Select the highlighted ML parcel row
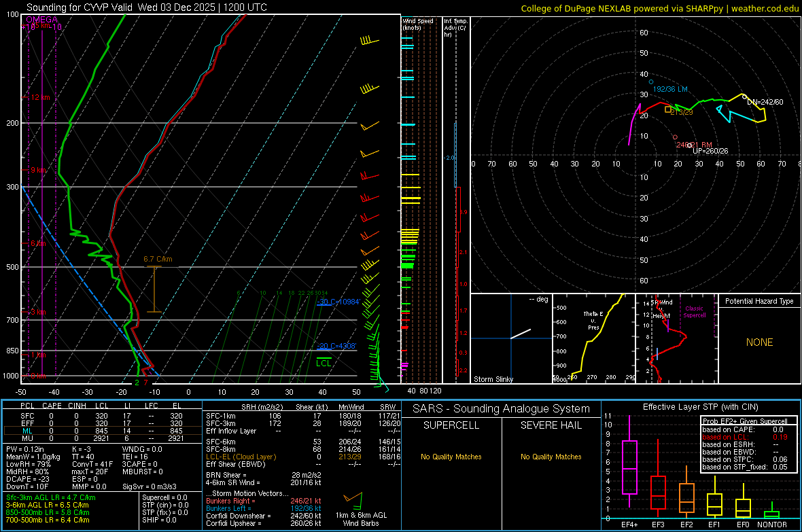 click(102, 431)
